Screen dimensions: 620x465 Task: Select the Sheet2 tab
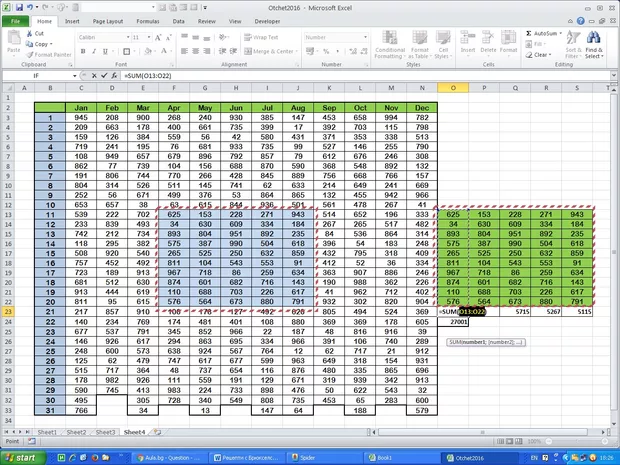76,432
